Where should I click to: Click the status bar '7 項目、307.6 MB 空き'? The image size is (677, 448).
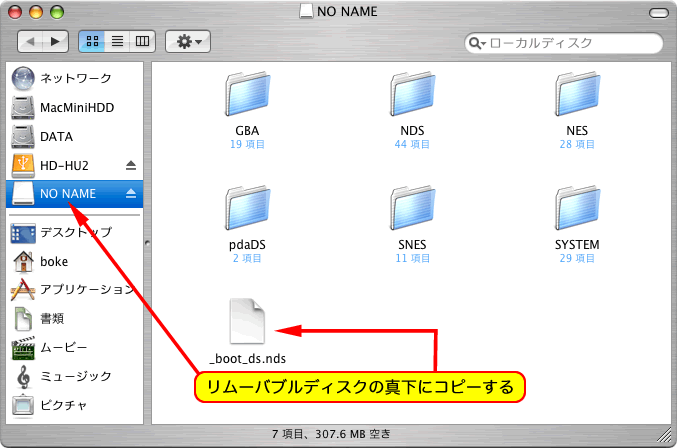[331, 434]
